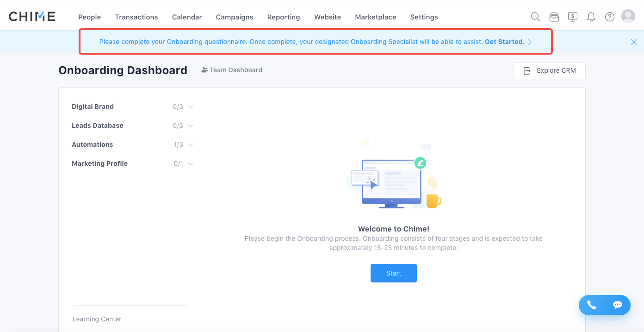The height and width of the screenshot is (332, 644).
Task: Open the dollar-sign billing screen icon
Action: tap(573, 17)
